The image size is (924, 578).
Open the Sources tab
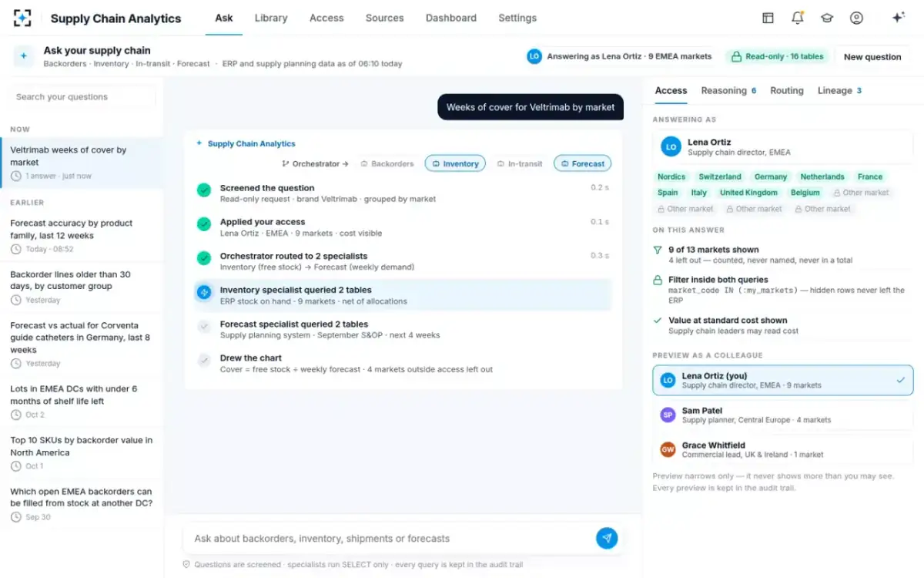(384, 18)
